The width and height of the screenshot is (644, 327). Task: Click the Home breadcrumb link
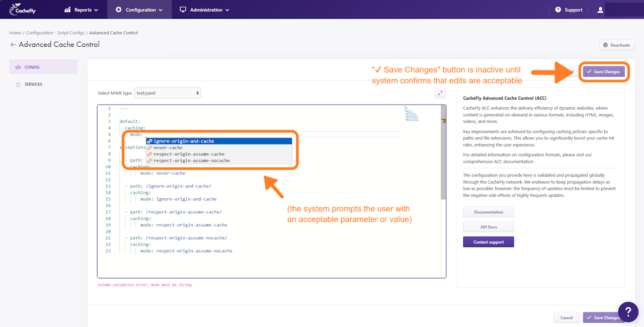pos(15,33)
